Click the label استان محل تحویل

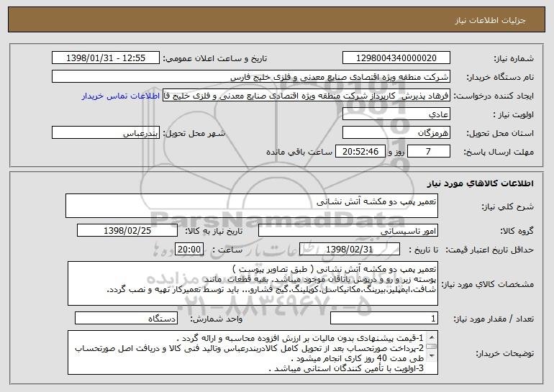[500, 134]
